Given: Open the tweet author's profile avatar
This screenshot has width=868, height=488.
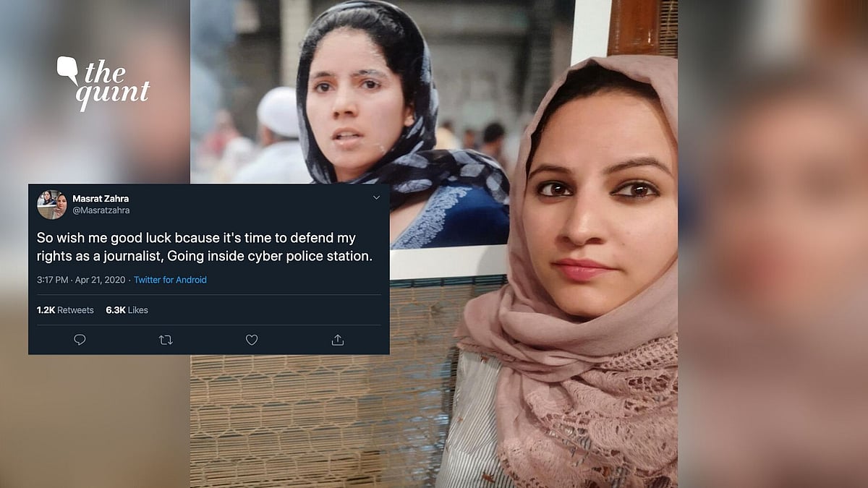Looking at the screenshot, I should tap(52, 205).
